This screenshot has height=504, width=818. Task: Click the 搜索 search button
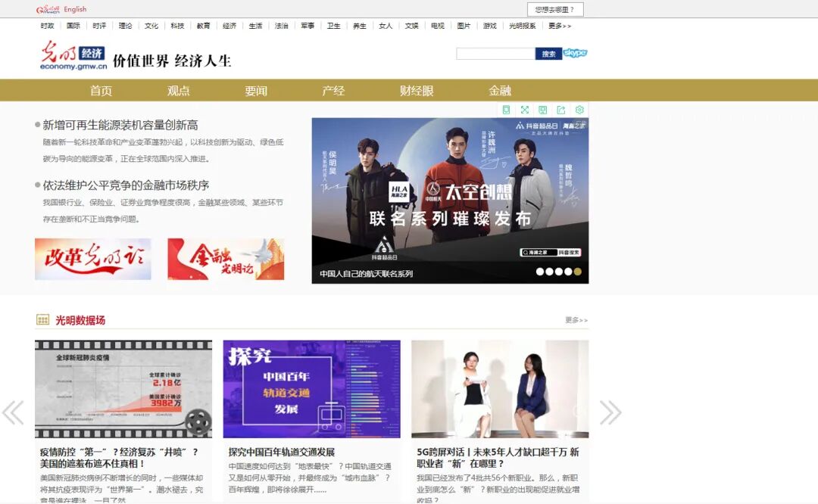pyautogui.click(x=549, y=54)
